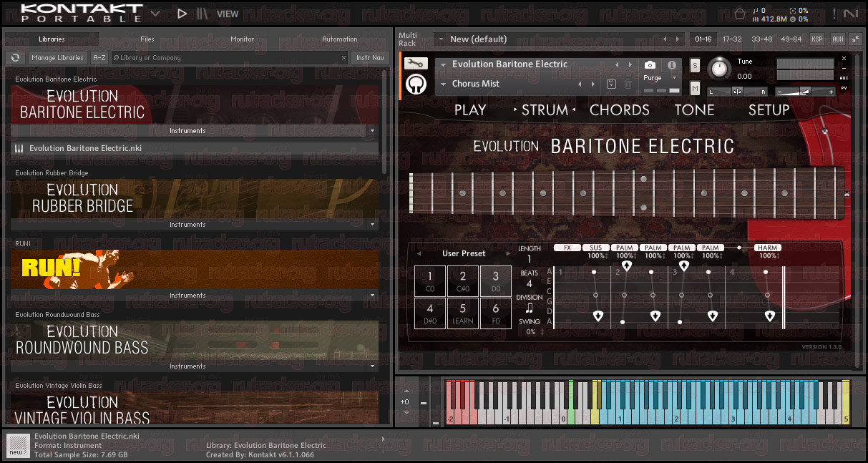Click the note division icon under DIVISION

coord(529,308)
